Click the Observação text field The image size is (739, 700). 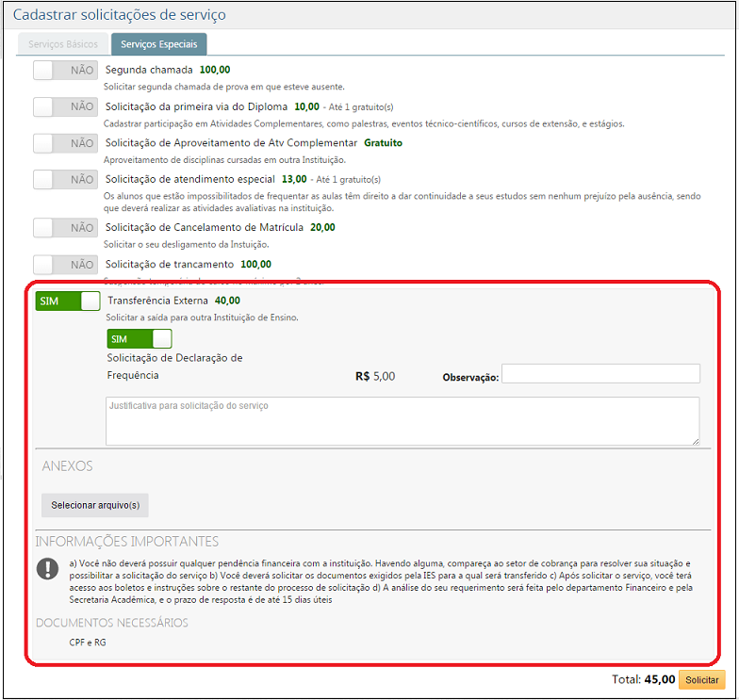pyautogui.click(x=600, y=374)
